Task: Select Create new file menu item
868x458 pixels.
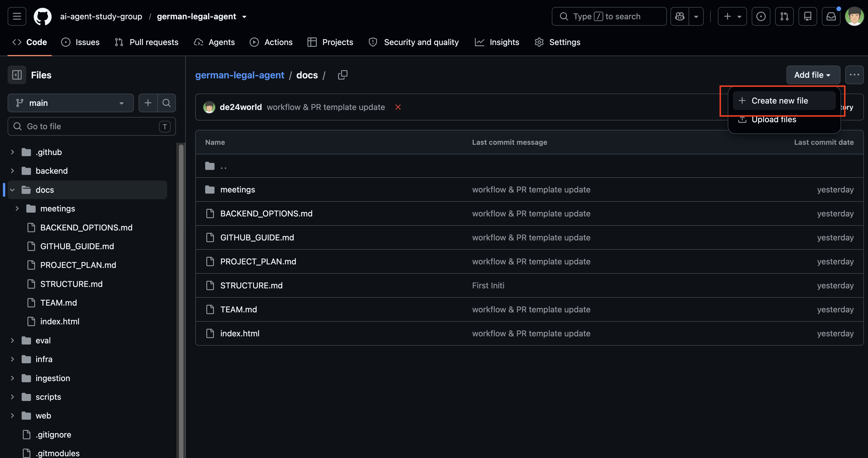Action: pos(784,101)
